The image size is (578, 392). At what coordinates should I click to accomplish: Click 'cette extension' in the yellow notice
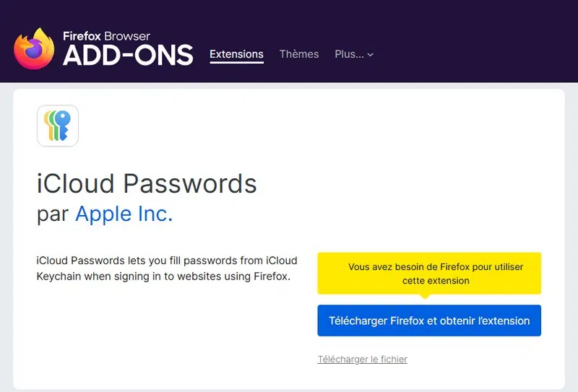[x=436, y=280]
